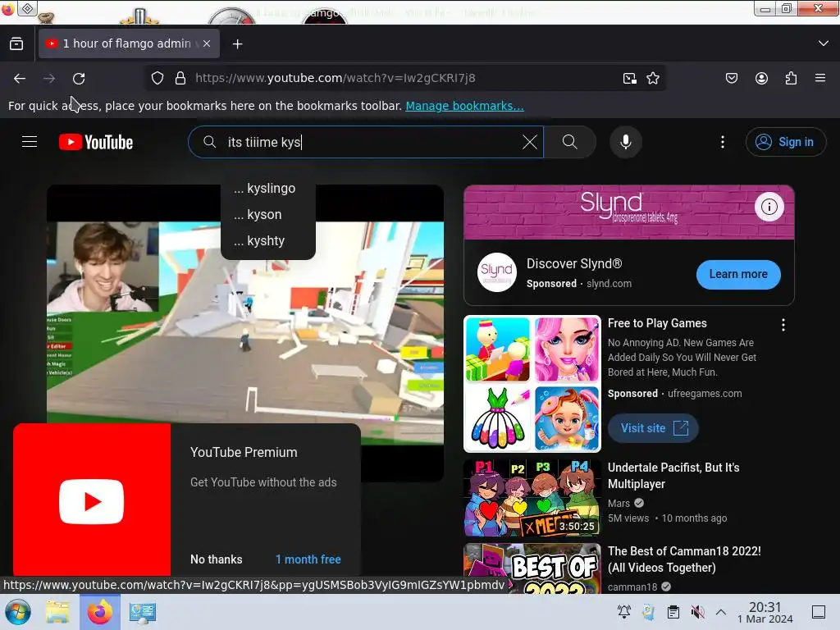Click the YouTube URL address bar
Image resolution: width=840 pixels, height=630 pixels.
pos(404,78)
